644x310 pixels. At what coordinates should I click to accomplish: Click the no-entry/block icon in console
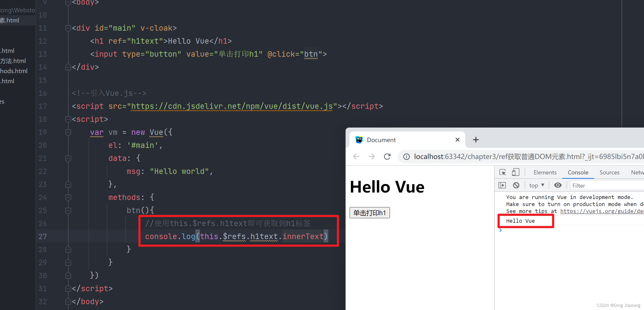516,186
